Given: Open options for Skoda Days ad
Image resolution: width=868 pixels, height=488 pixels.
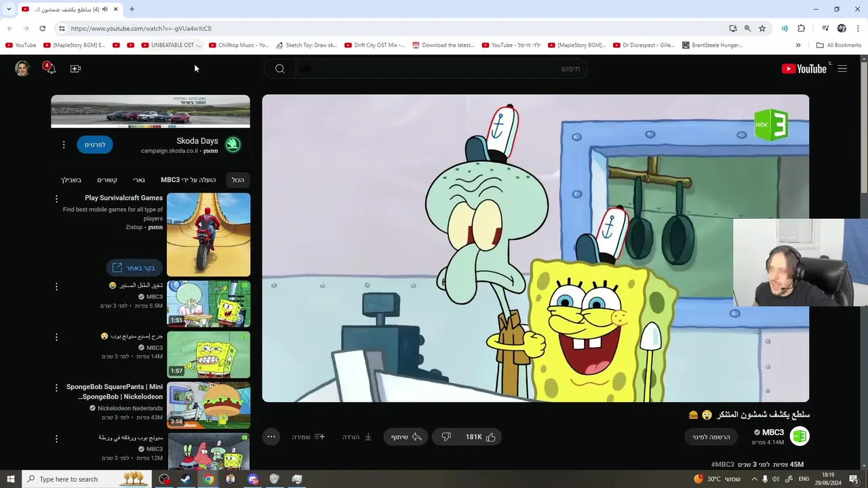Looking at the screenshot, I should click(64, 144).
